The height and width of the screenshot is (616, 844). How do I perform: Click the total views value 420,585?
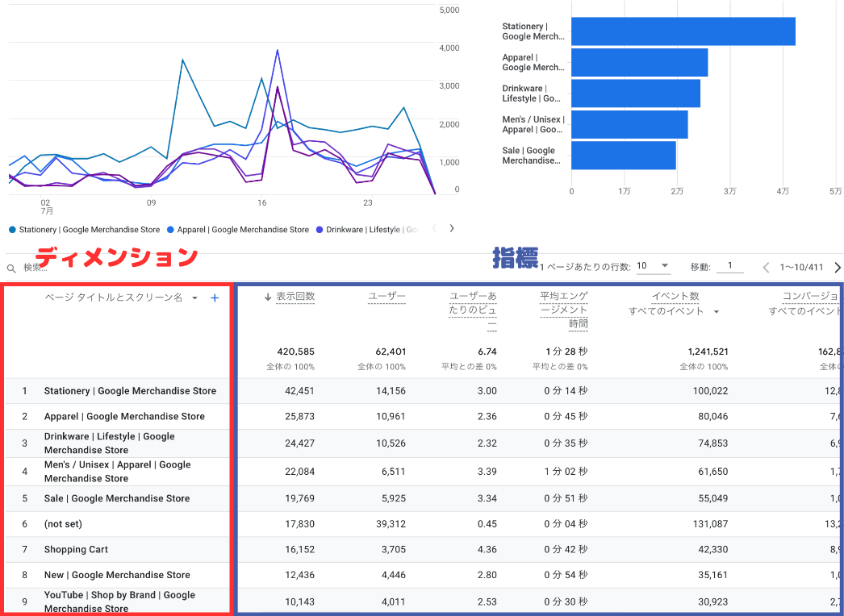296,352
